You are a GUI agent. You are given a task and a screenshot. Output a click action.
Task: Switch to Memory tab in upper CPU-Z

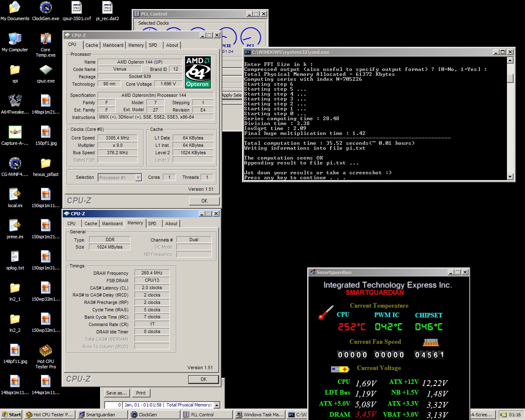coord(136,45)
